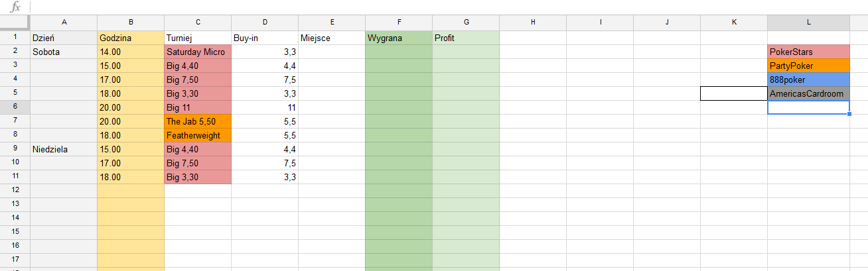Click The Jab 5,50 tournament cell
The width and height of the screenshot is (868, 271).
(198, 121)
